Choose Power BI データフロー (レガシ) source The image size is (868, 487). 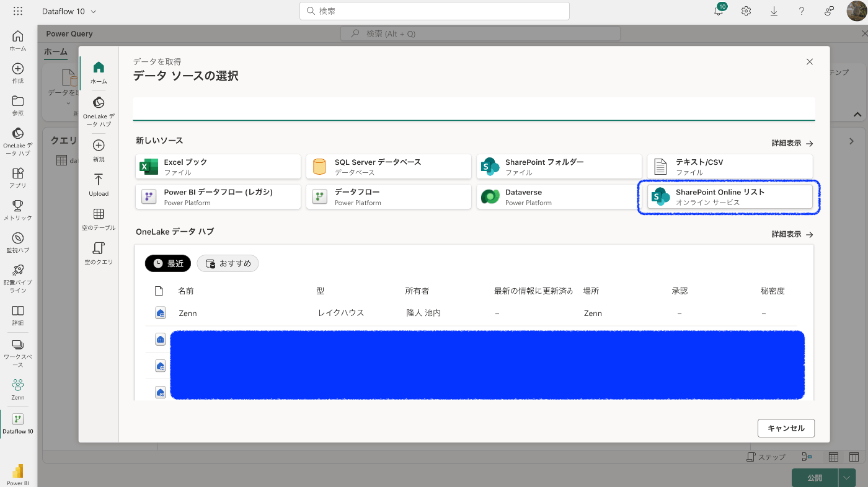point(218,197)
